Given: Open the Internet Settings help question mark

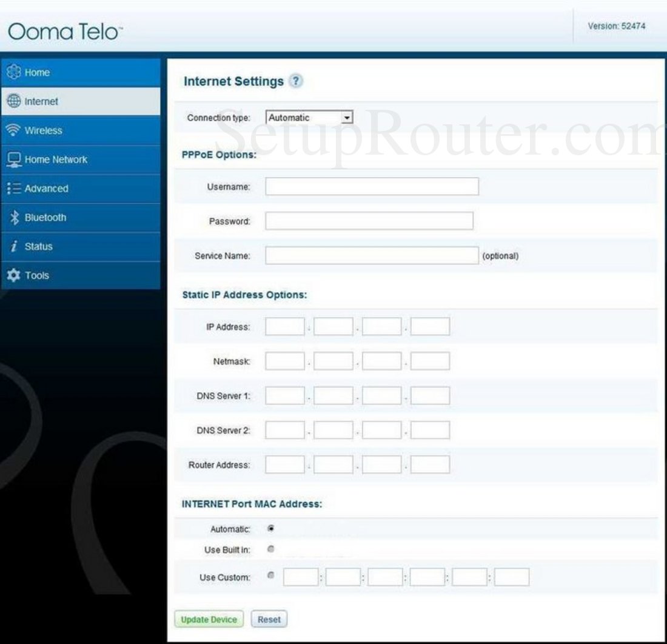Looking at the screenshot, I should pyautogui.click(x=296, y=81).
